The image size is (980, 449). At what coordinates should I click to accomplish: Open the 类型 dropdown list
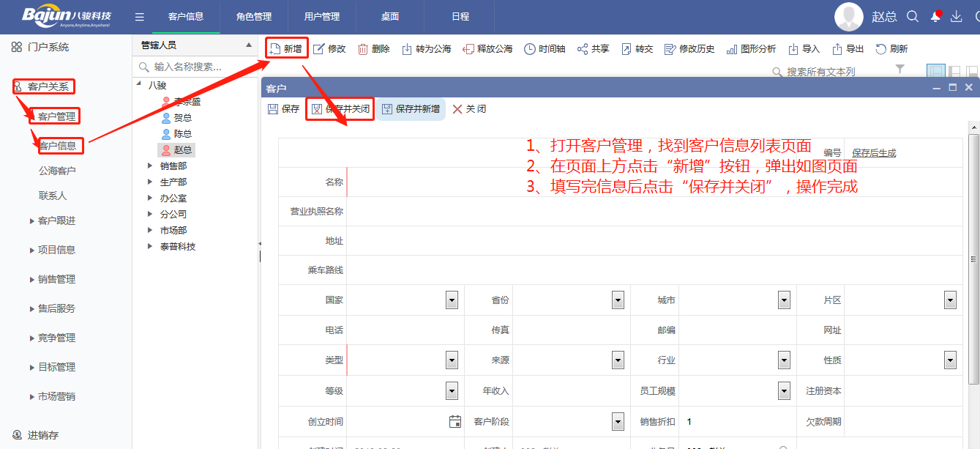pos(452,360)
